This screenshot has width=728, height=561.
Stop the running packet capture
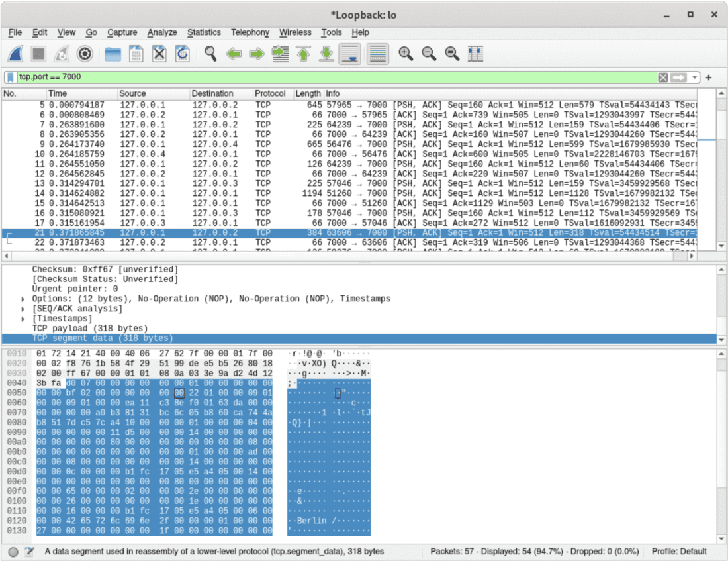coord(38,54)
